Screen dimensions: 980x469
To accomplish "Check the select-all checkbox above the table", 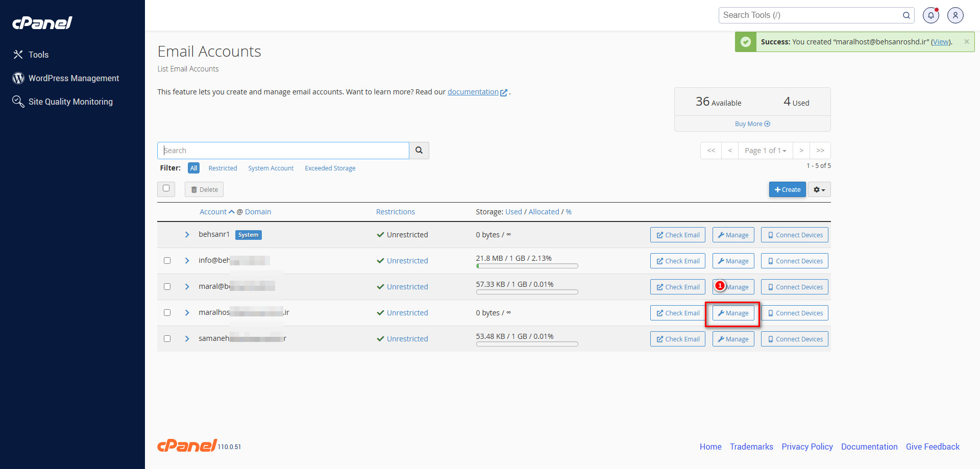I will tap(166, 189).
